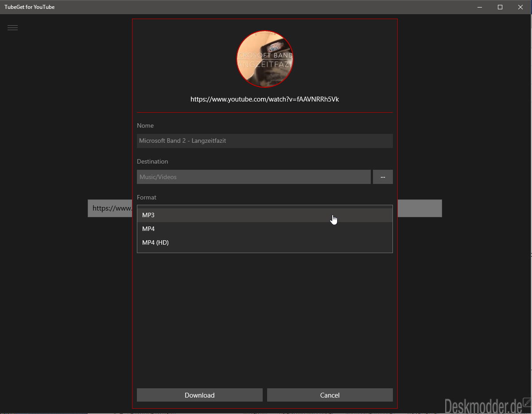532x414 pixels.
Task: Click the YouTube URL text in dialog
Action: [265, 99]
